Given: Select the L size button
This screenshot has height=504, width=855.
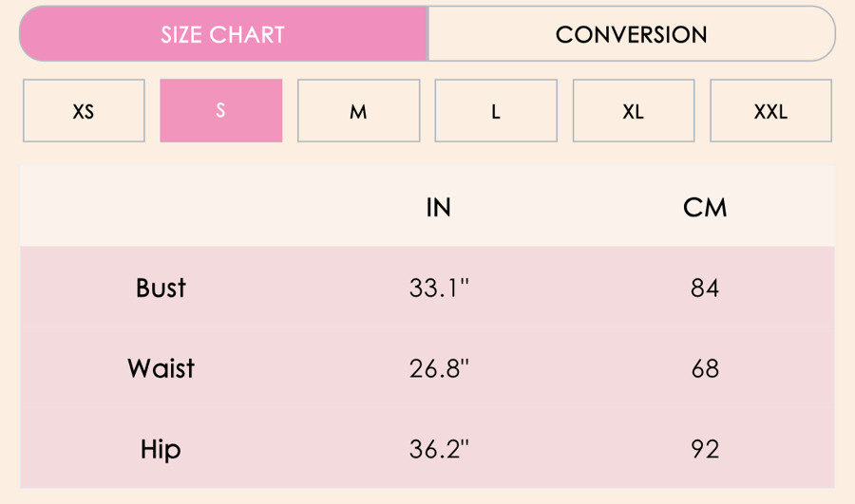Looking at the screenshot, I should pyautogui.click(x=496, y=111).
